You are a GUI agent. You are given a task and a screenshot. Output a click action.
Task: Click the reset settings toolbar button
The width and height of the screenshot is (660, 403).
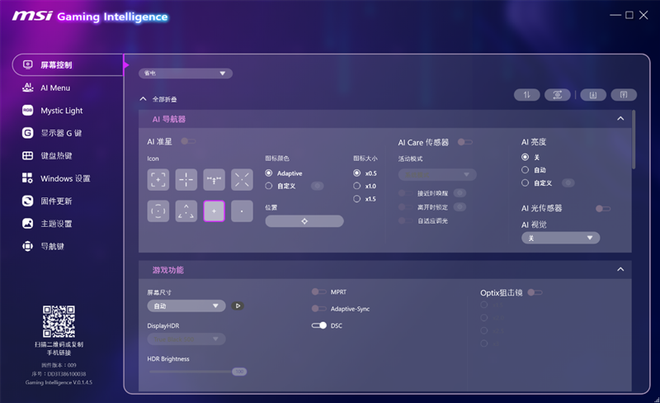coord(557,95)
